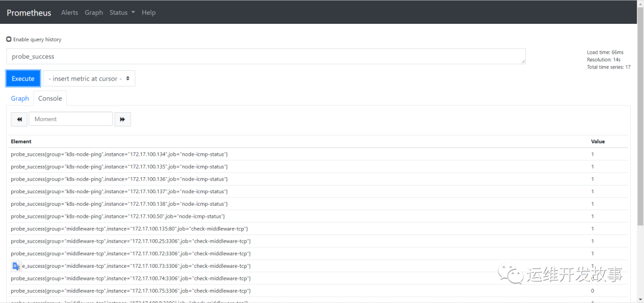
Task: Enable query history checkbox
Action: tap(9, 39)
